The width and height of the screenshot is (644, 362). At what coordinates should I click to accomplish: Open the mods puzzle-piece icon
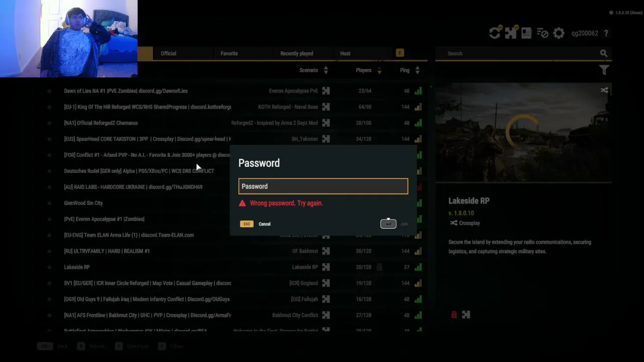click(x=511, y=33)
